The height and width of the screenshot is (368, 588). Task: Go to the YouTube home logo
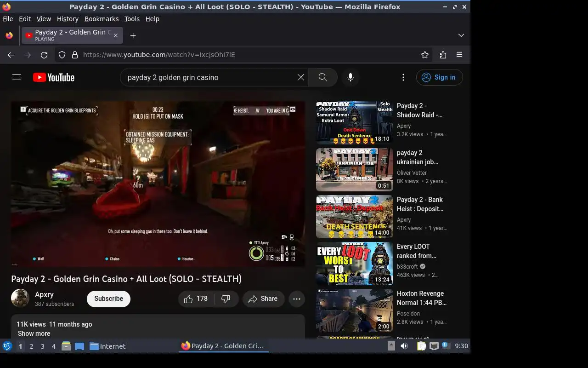coord(54,77)
